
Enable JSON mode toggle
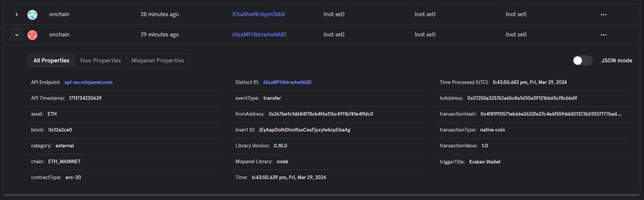click(x=582, y=61)
